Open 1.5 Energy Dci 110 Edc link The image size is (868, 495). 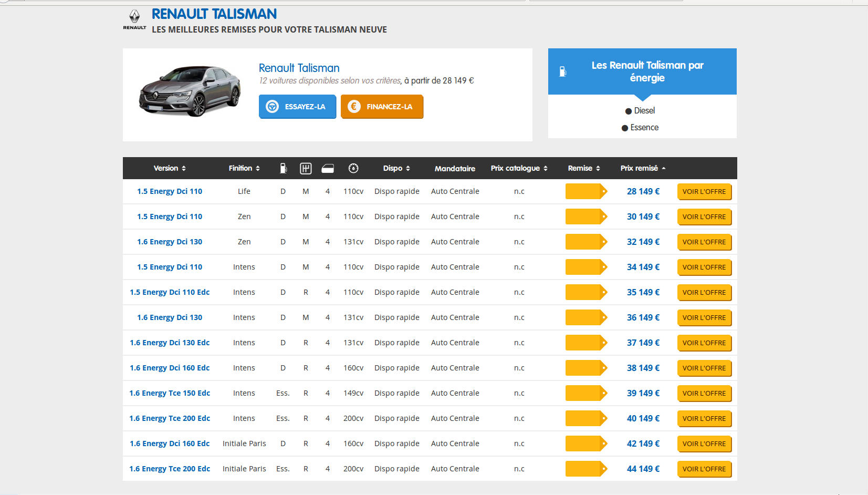coord(170,292)
